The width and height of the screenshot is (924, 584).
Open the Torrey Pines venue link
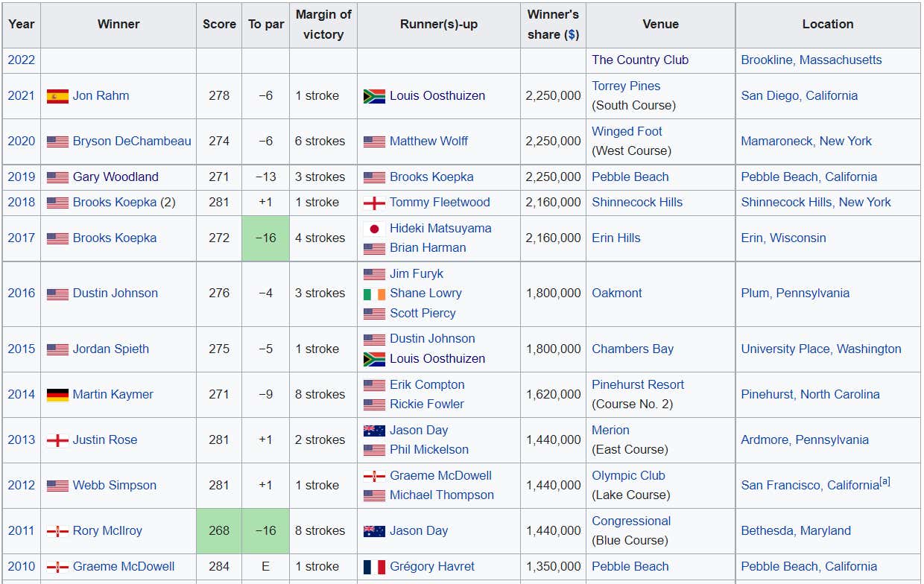tap(626, 86)
